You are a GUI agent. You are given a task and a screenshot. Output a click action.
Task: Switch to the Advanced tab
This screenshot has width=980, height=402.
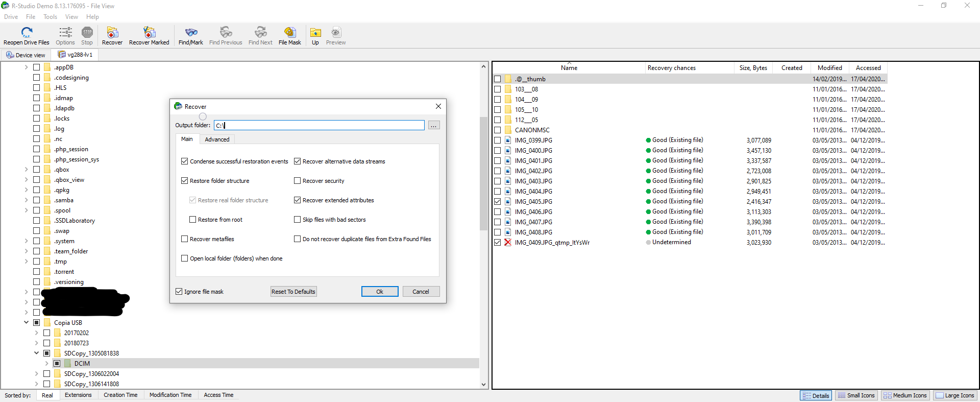(x=217, y=139)
